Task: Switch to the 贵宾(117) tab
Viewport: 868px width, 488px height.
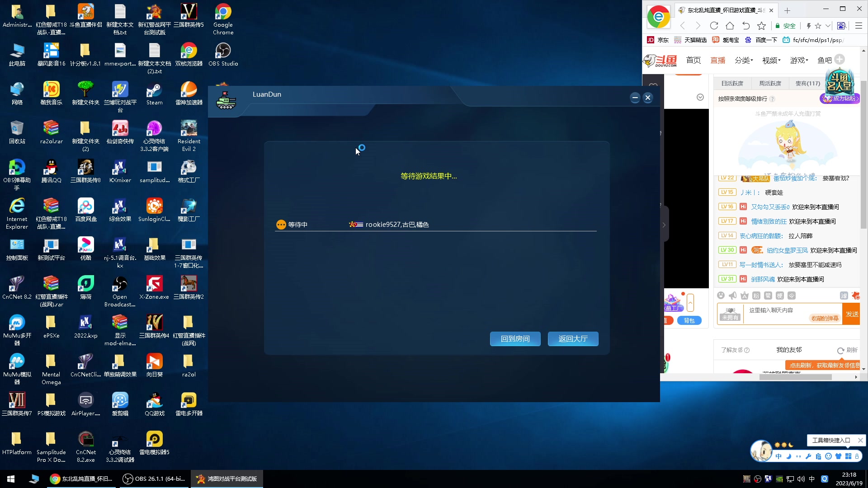Action: 807,83
